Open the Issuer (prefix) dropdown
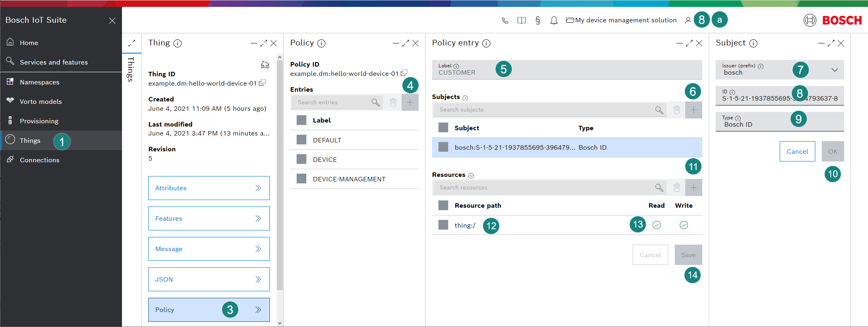This screenshot has width=868, height=327. point(780,70)
